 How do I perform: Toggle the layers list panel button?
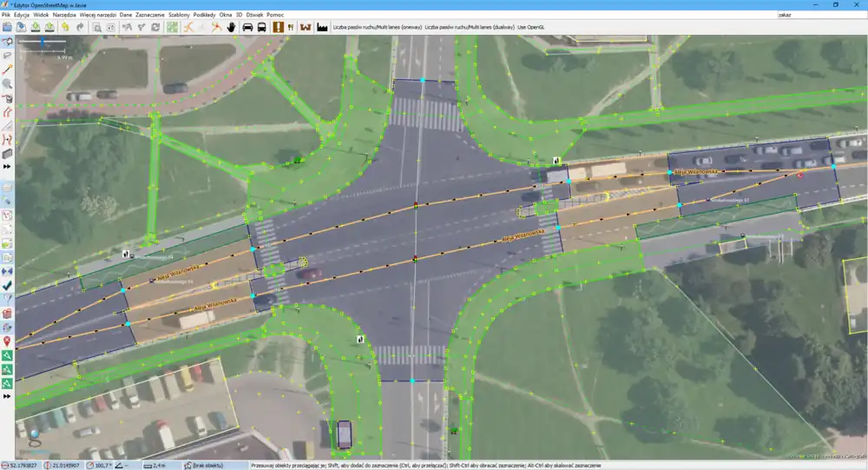click(7, 187)
